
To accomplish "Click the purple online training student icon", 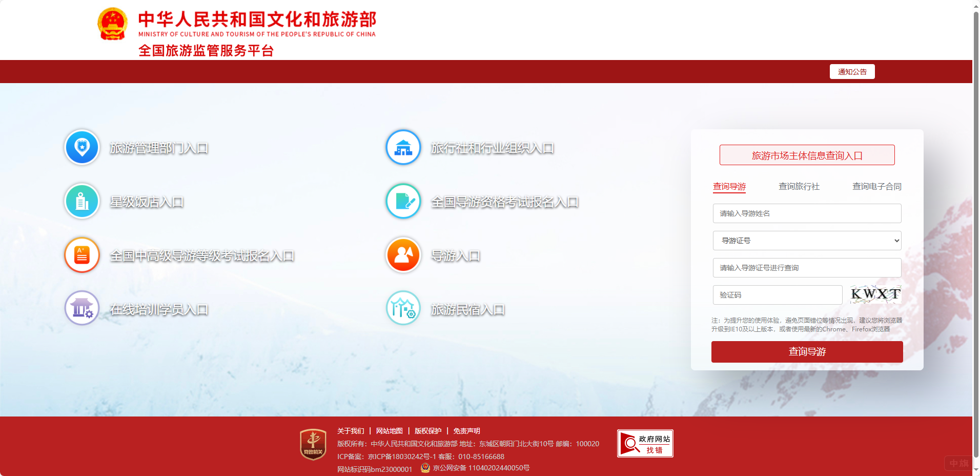I will [82, 309].
